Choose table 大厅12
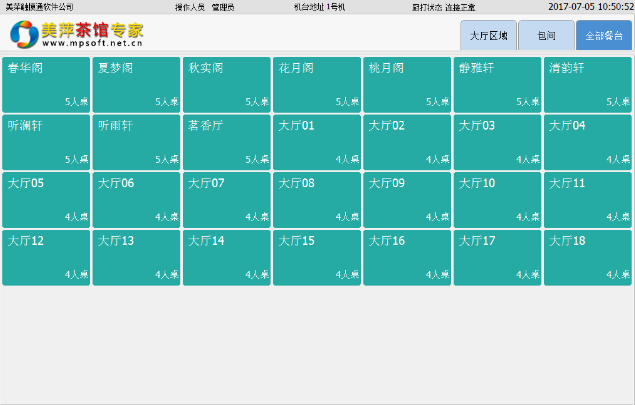Viewport: 635px width, 405px height. pyautogui.click(x=46, y=258)
